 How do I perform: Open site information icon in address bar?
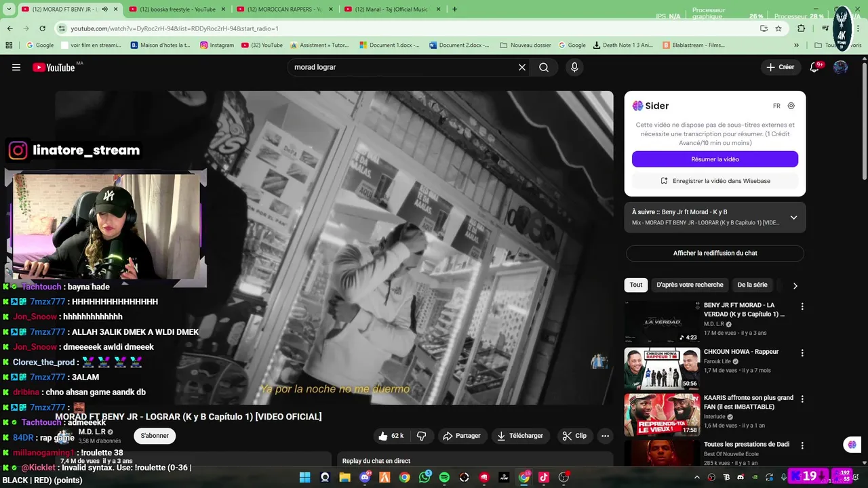click(x=62, y=28)
